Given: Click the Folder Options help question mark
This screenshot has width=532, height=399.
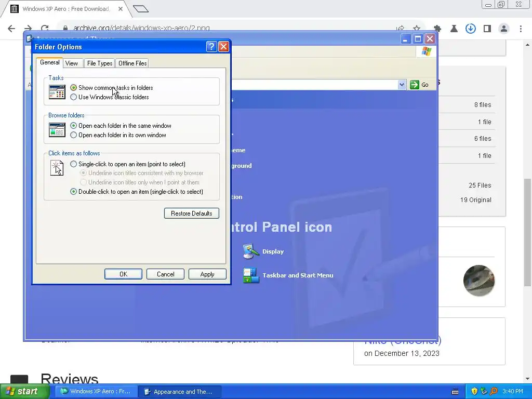Looking at the screenshot, I should 211,46.
